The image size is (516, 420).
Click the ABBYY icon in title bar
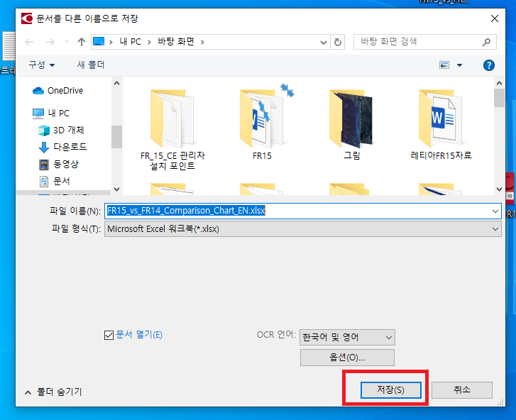27,18
